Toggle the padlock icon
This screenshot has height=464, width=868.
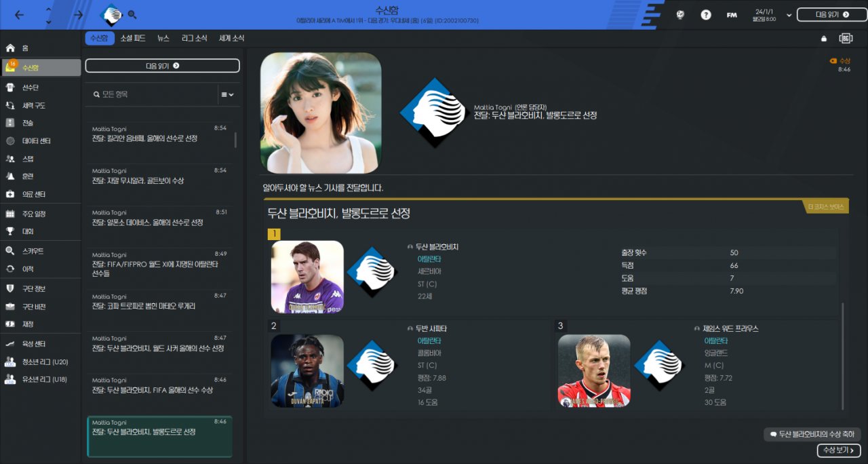pyautogui.click(x=824, y=39)
